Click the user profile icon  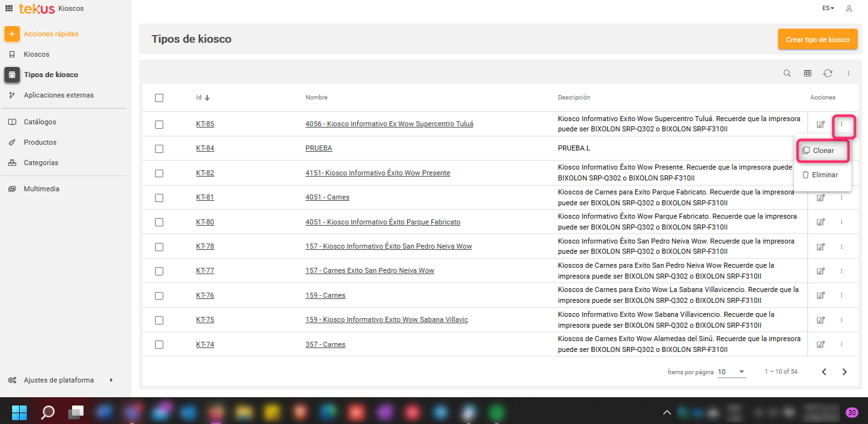click(849, 8)
